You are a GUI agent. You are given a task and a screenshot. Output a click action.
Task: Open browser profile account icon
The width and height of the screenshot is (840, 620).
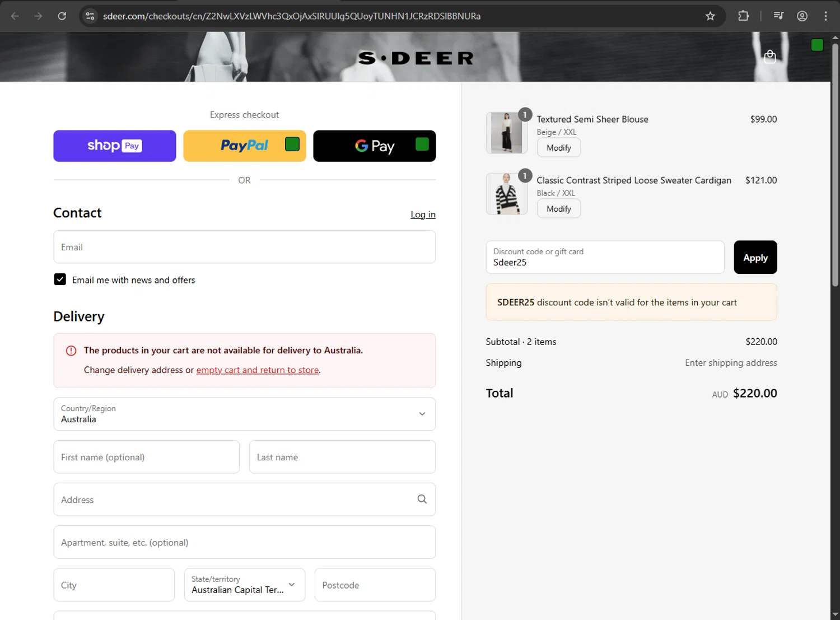coord(802,16)
